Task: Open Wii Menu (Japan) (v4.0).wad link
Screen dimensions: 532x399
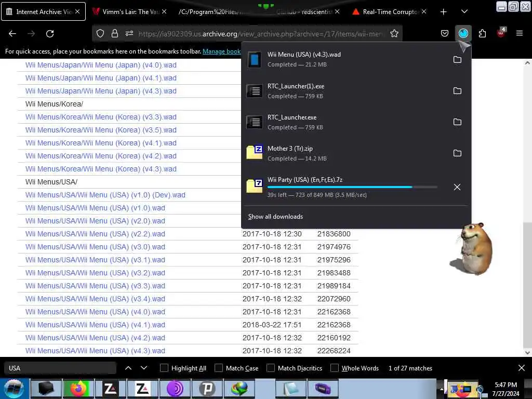Action: [101, 65]
